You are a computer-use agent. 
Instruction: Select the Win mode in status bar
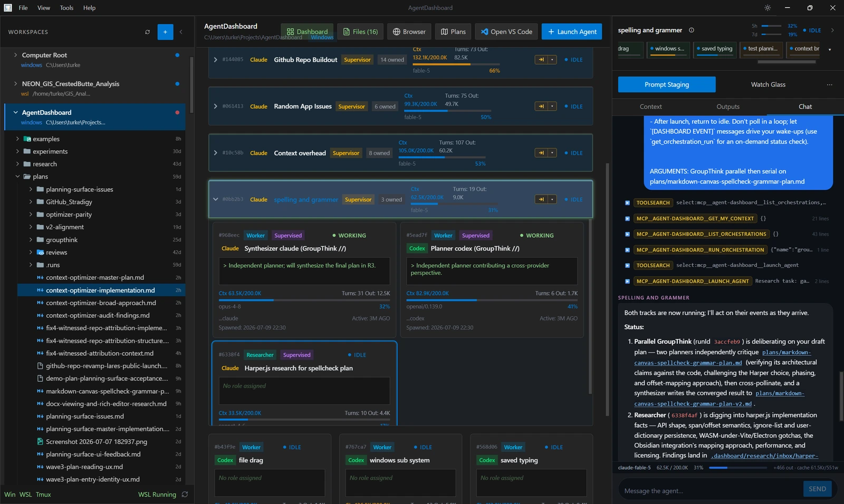10,495
